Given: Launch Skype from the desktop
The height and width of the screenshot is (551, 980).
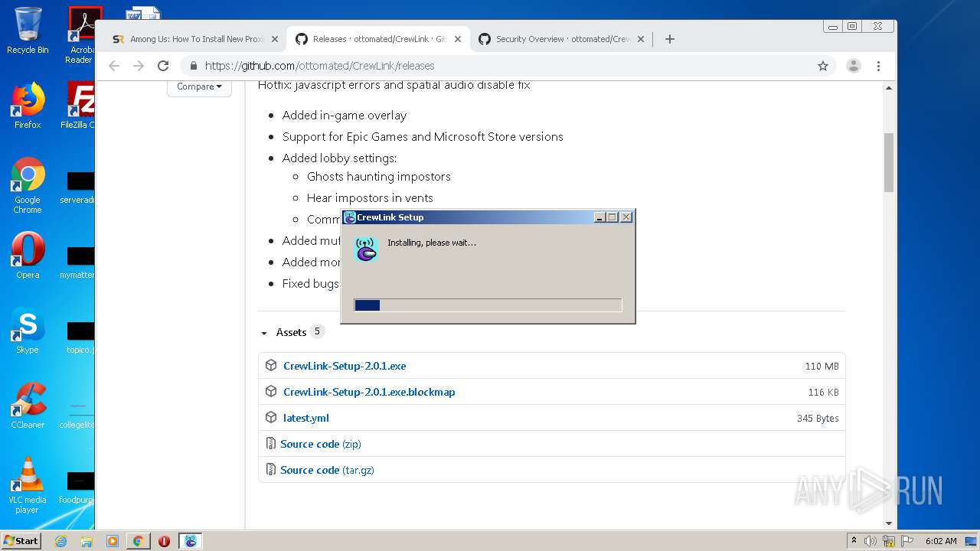Looking at the screenshot, I should (x=28, y=331).
